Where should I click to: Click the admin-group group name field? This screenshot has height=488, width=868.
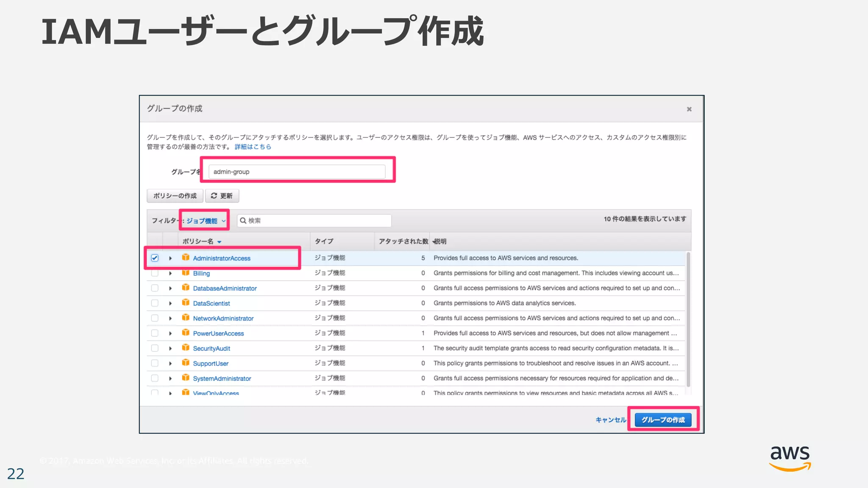(297, 172)
